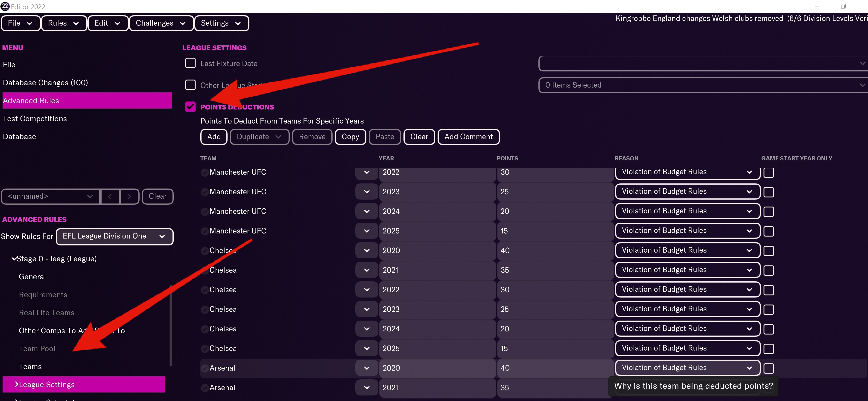The width and height of the screenshot is (868, 401).
Task: Click the Add Comment button
Action: (x=468, y=137)
